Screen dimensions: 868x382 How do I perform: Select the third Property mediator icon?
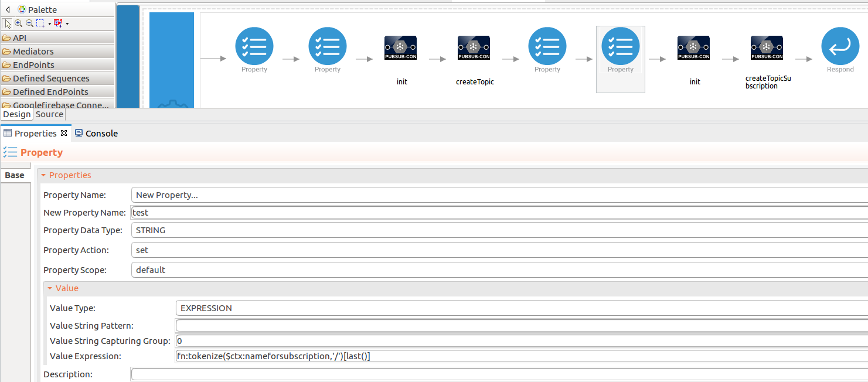pos(547,46)
